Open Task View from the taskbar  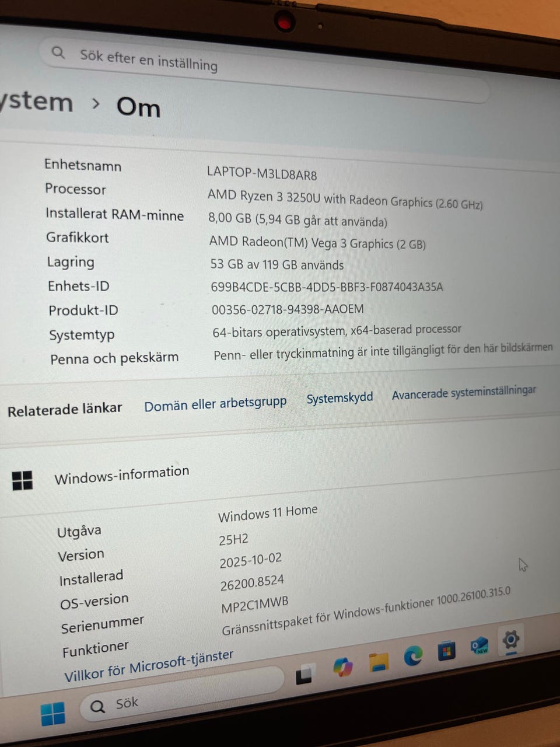[x=304, y=675]
